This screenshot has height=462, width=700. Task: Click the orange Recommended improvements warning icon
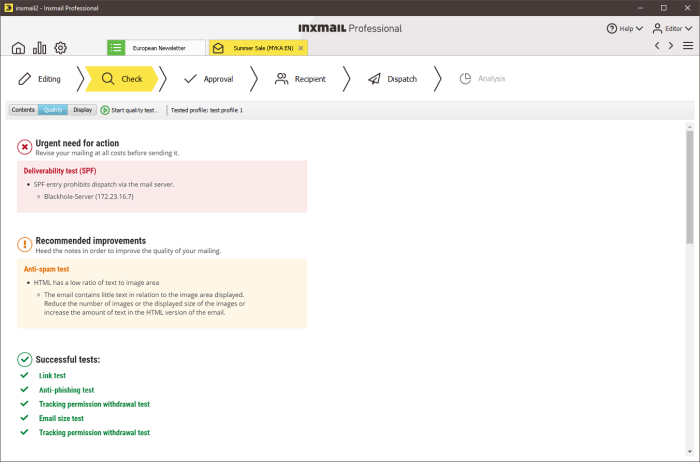(25, 245)
